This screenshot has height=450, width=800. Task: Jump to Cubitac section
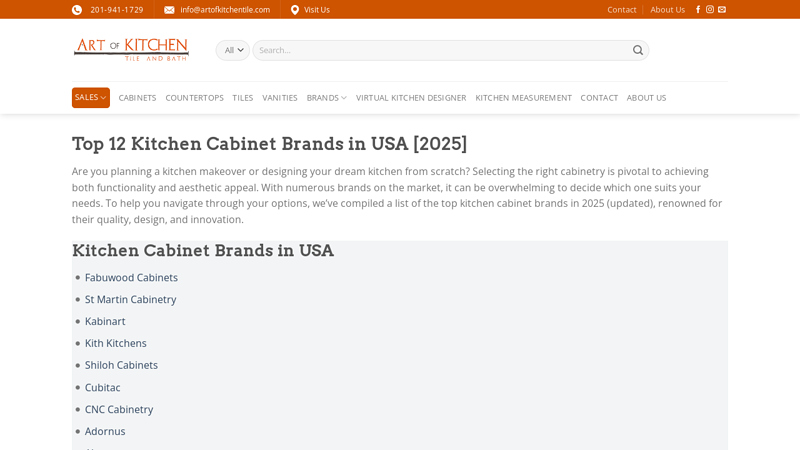pos(103,388)
